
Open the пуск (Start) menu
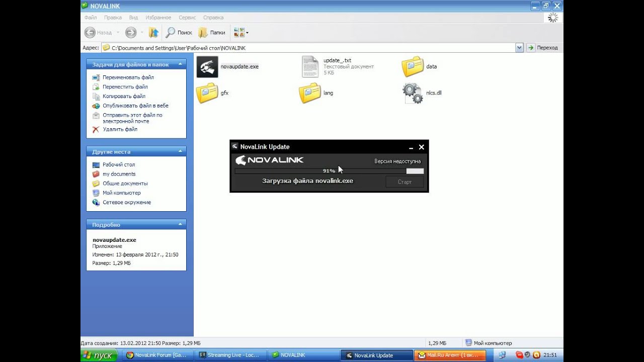[x=100, y=355]
